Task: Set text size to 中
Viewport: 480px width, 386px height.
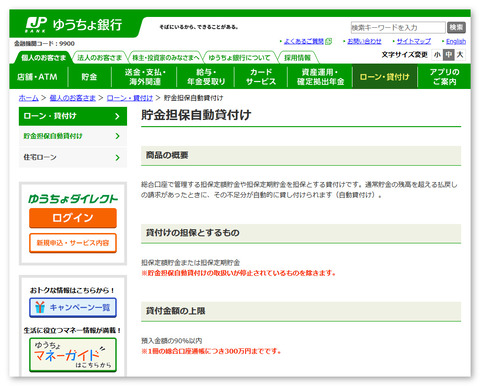Action: point(448,55)
